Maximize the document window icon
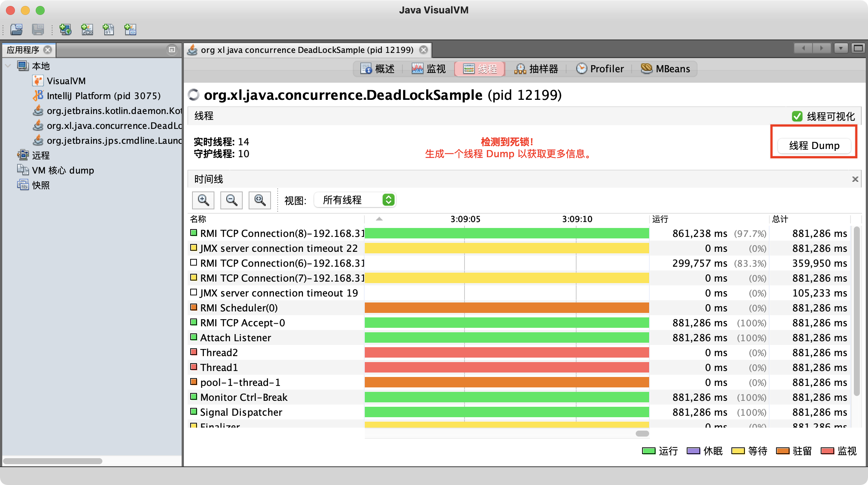Screen dimensions: 868x485 (x=858, y=48)
